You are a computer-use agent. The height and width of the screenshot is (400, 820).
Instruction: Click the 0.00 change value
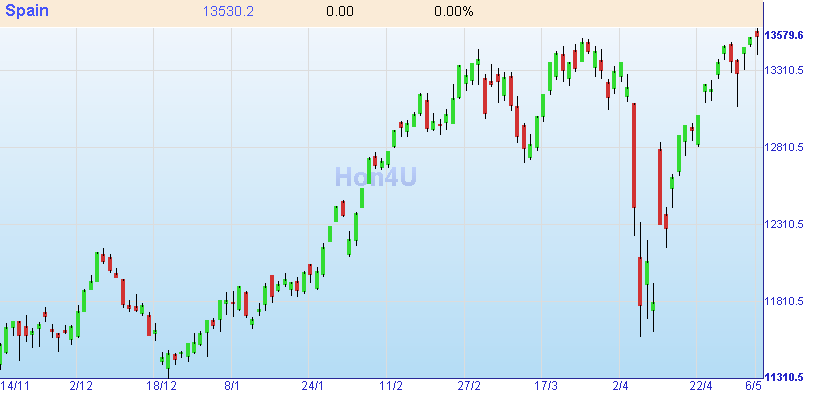pyautogui.click(x=340, y=12)
